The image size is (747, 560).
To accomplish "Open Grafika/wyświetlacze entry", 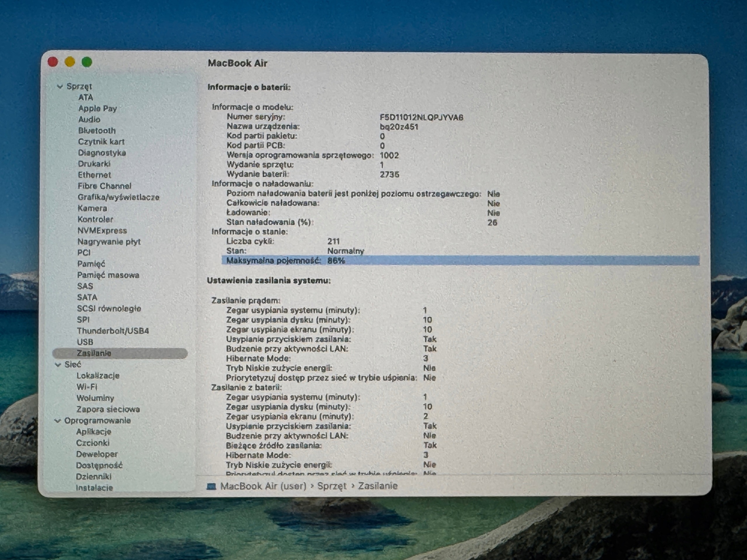I will [118, 197].
